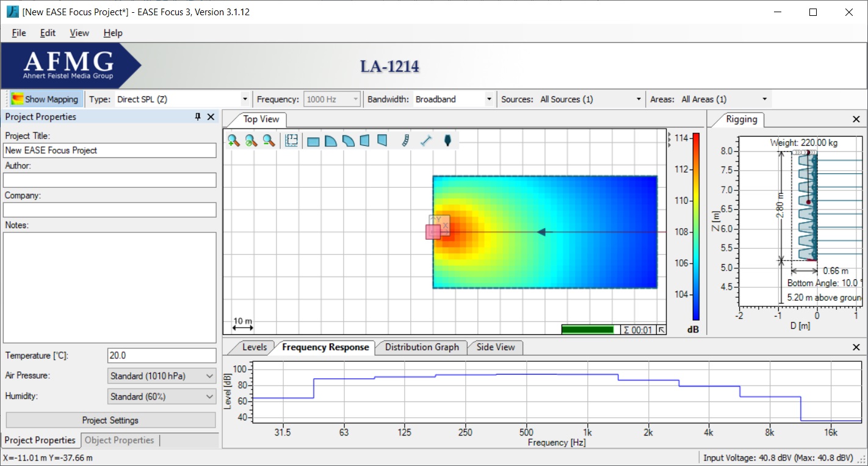
Task: Switch to the Levels tab
Action: click(x=255, y=347)
